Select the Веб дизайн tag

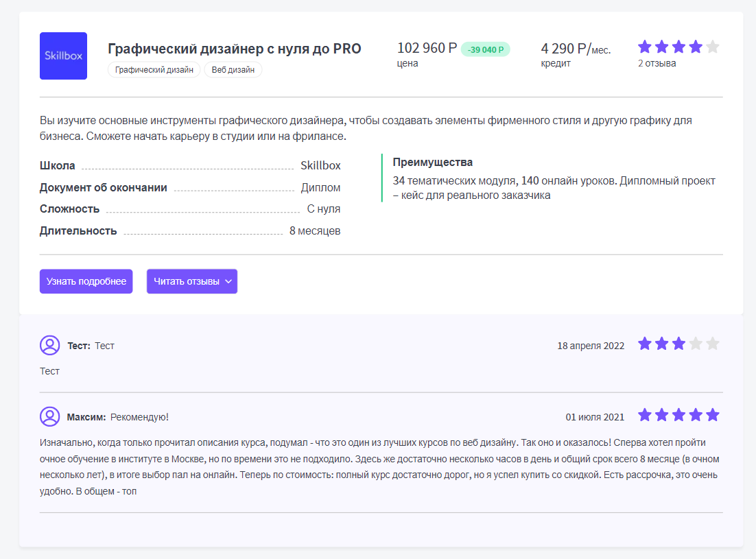pyautogui.click(x=233, y=70)
